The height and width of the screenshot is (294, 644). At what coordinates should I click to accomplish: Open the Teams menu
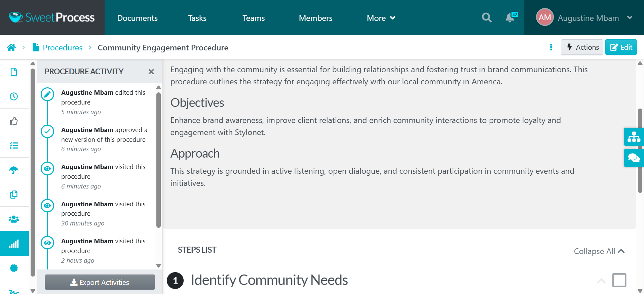tap(254, 18)
